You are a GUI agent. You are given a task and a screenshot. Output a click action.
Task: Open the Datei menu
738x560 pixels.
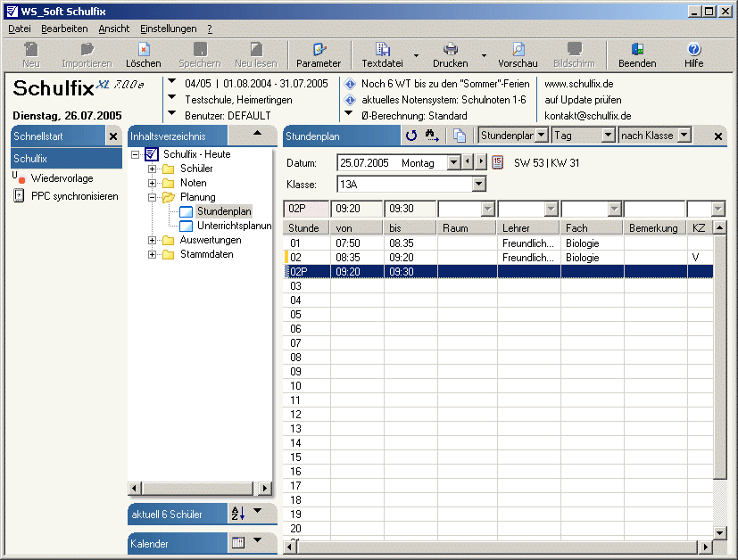[20, 29]
